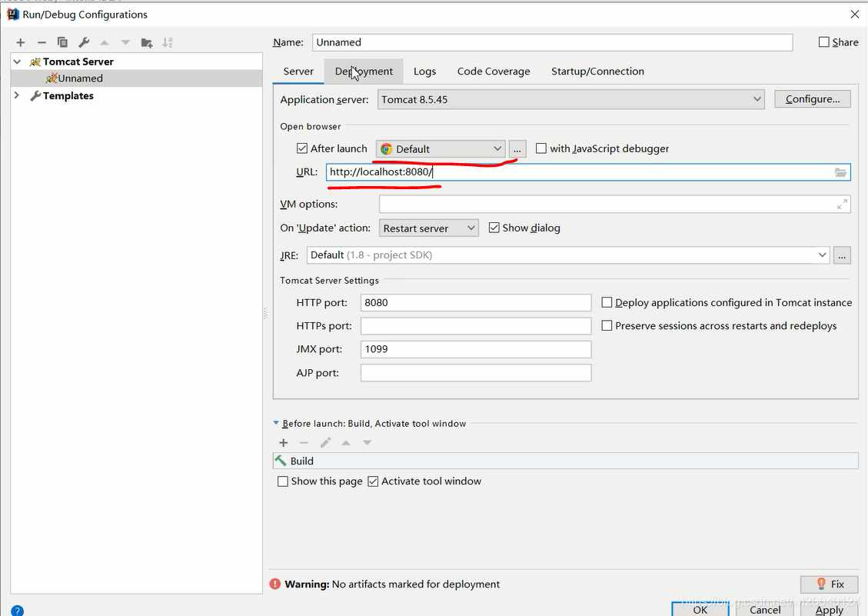Click Fix button for warning

[829, 584]
